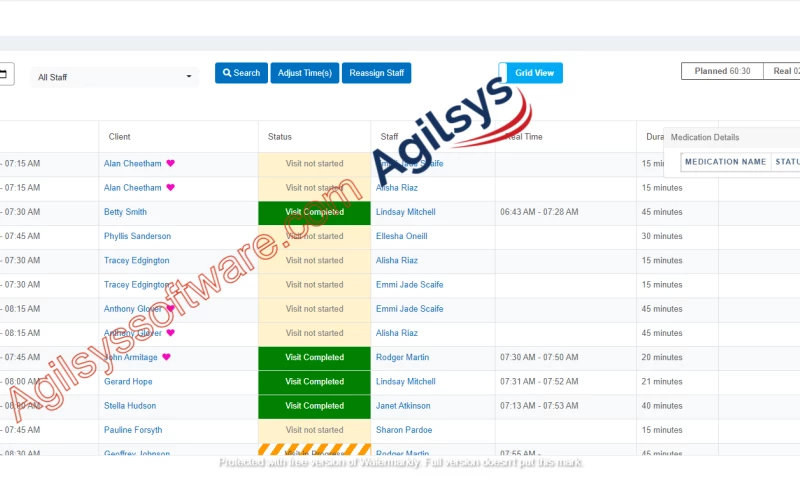This screenshot has width=800, height=480.
Task: Click real time 07:30 AM - 07:50 AM
Action: [x=539, y=357]
